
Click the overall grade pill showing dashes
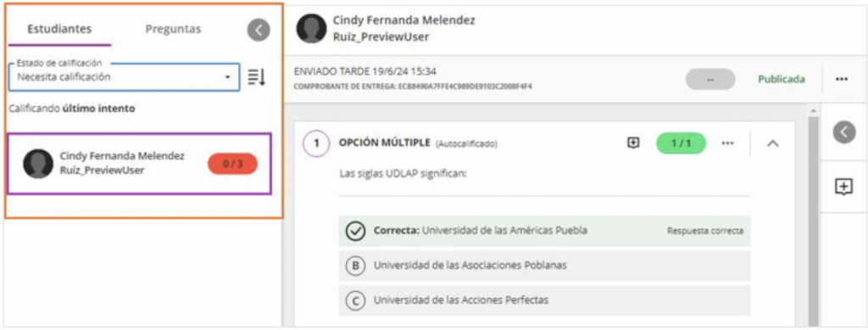pos(710,79)
